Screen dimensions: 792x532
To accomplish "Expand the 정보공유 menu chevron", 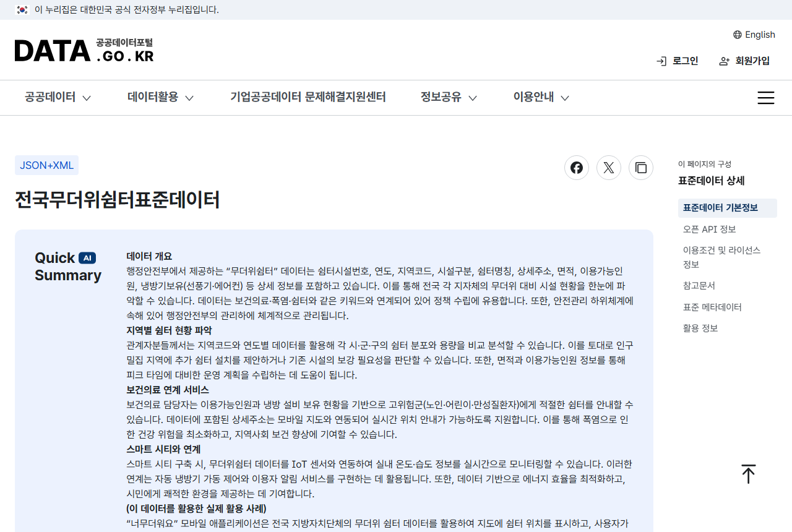I will 473,98.
